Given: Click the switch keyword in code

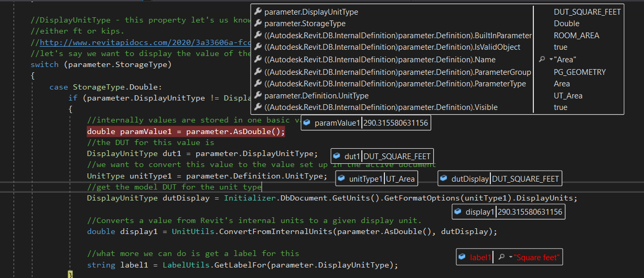Looking at the screenshot, I should (45, 64).
